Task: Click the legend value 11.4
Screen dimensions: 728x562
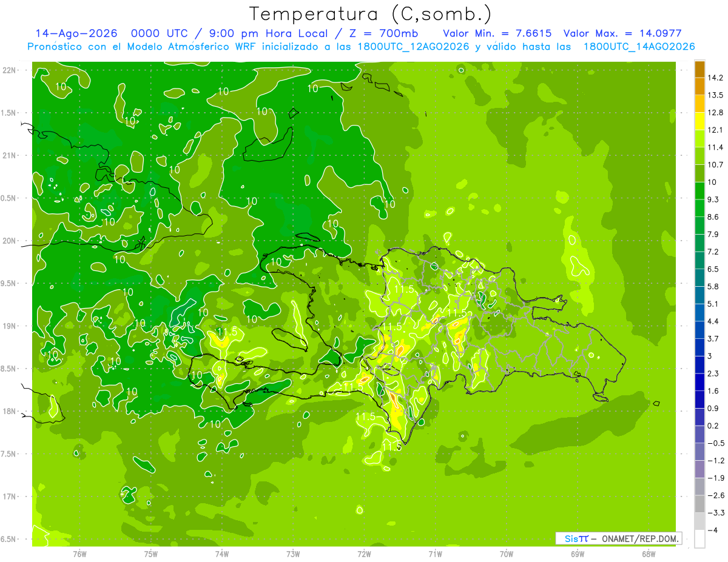Action: click(x=715, y=147)
